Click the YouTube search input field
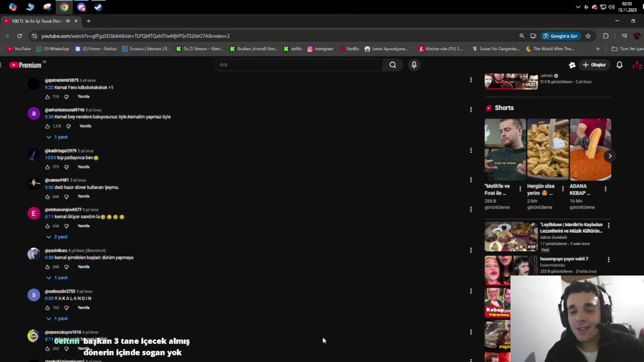The image size is (644, 362). [299, 65]
